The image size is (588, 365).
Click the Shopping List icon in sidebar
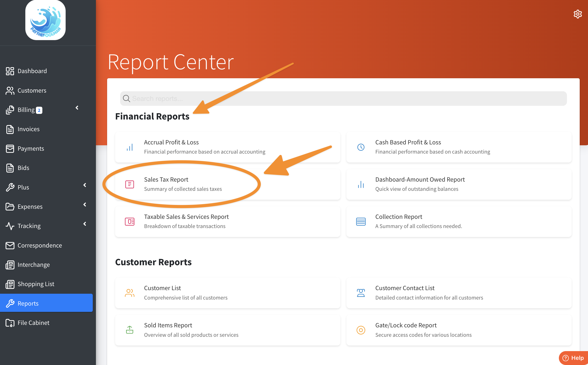pos(10,284)
